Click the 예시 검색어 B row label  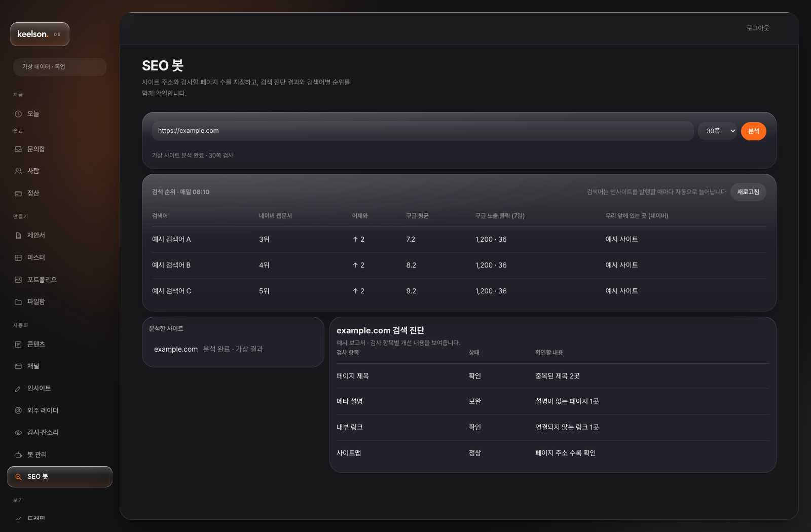click(x=171, y=265)
